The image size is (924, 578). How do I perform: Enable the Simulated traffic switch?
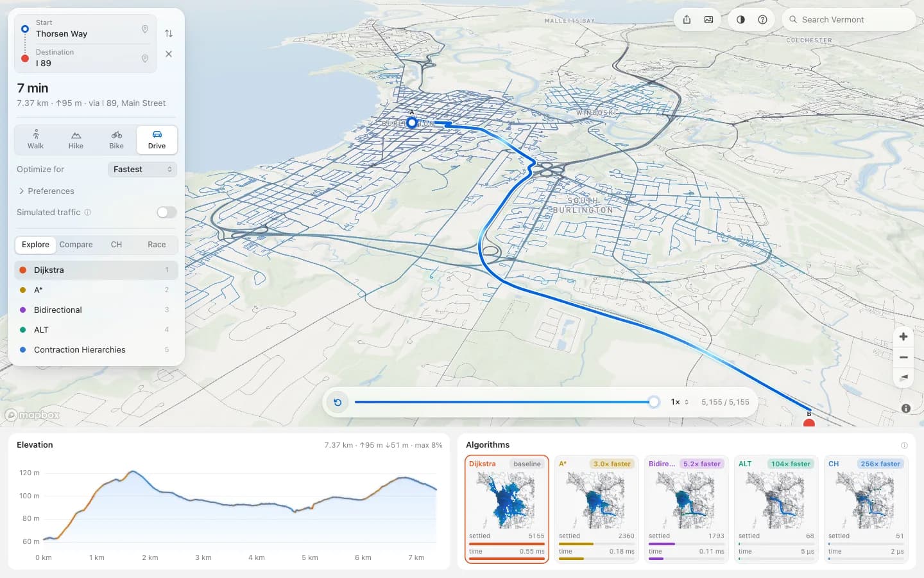point(167,213)
